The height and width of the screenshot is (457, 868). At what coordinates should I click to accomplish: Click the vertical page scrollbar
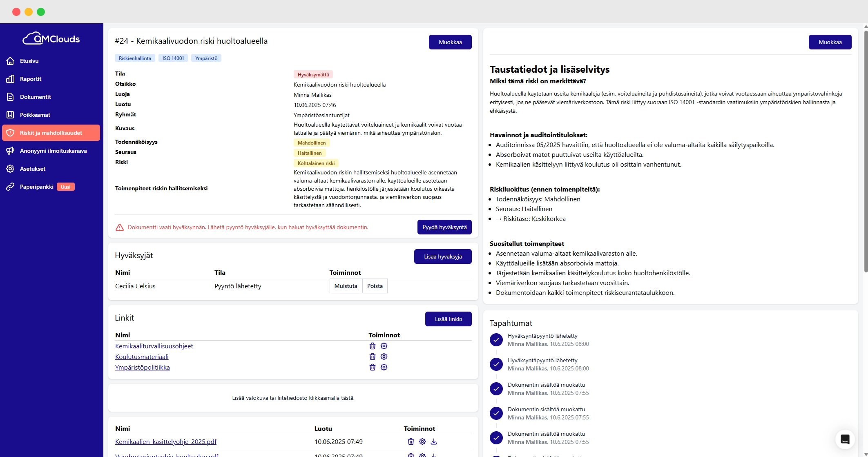coord(866,151)
